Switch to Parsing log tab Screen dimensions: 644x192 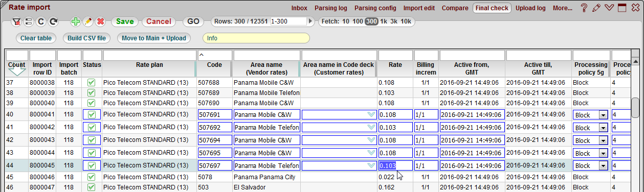coord(331,8)
